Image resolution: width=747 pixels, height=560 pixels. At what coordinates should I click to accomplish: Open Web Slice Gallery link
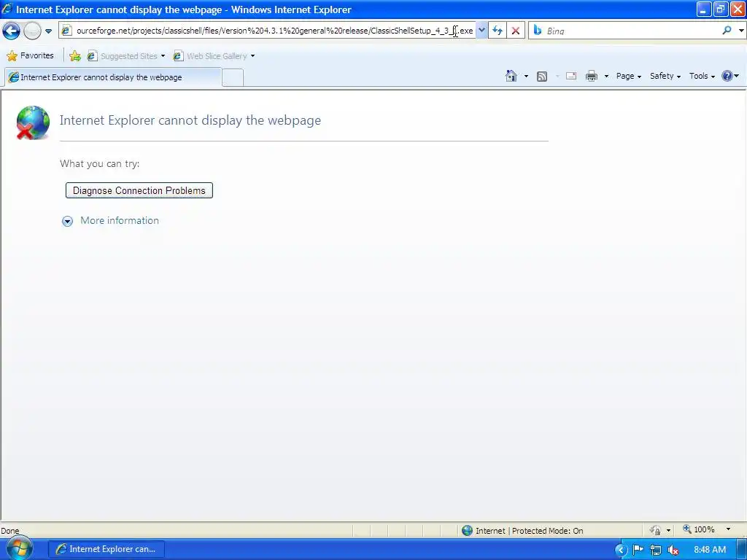pyautogui.click(x=210, y=56)
